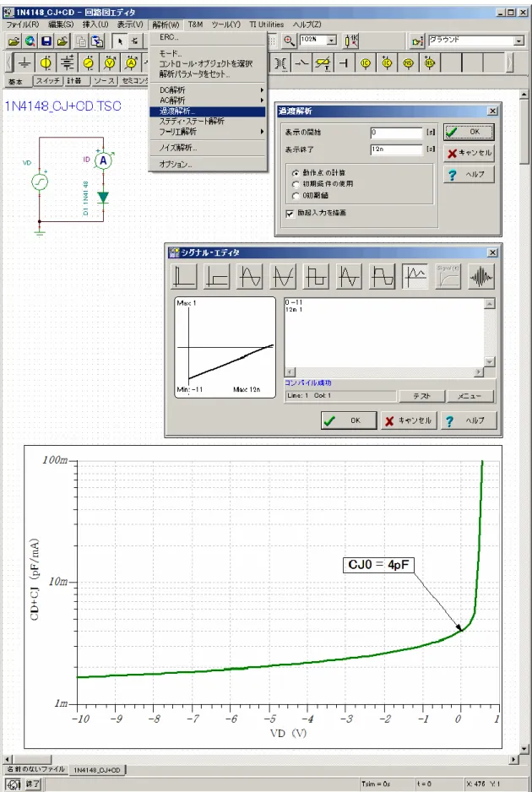Choose pulse waveform in Signal Editor
Screen dimensions: 532x792
pos(184,276)
